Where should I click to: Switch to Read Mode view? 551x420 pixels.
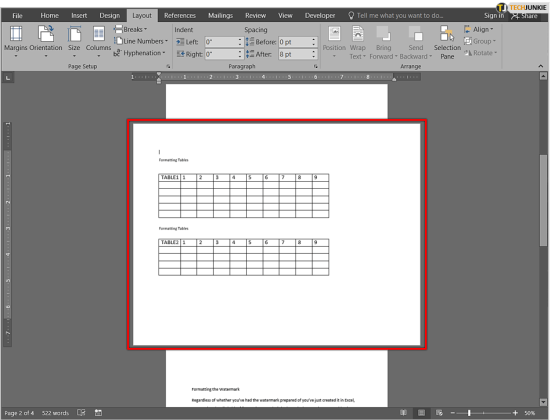click(x=403, y=413)
